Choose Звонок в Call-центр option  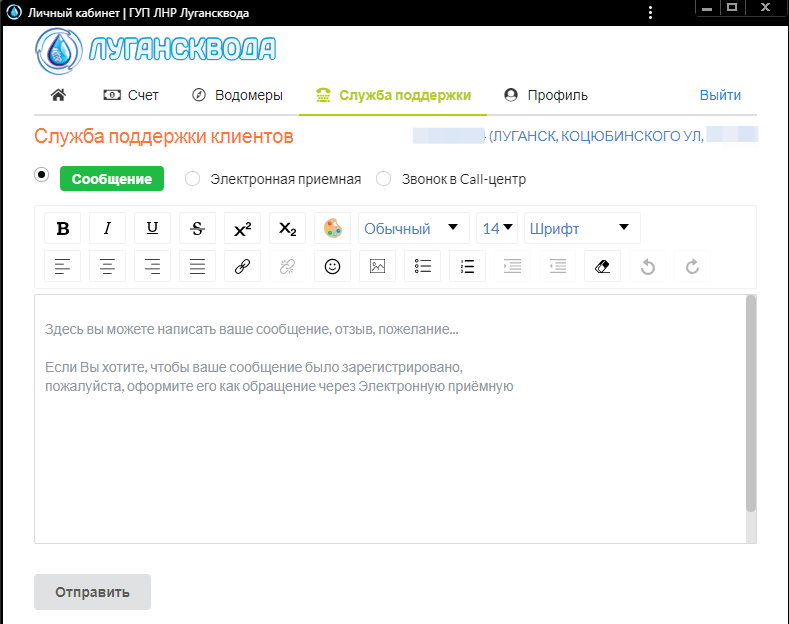pos(383,179)
